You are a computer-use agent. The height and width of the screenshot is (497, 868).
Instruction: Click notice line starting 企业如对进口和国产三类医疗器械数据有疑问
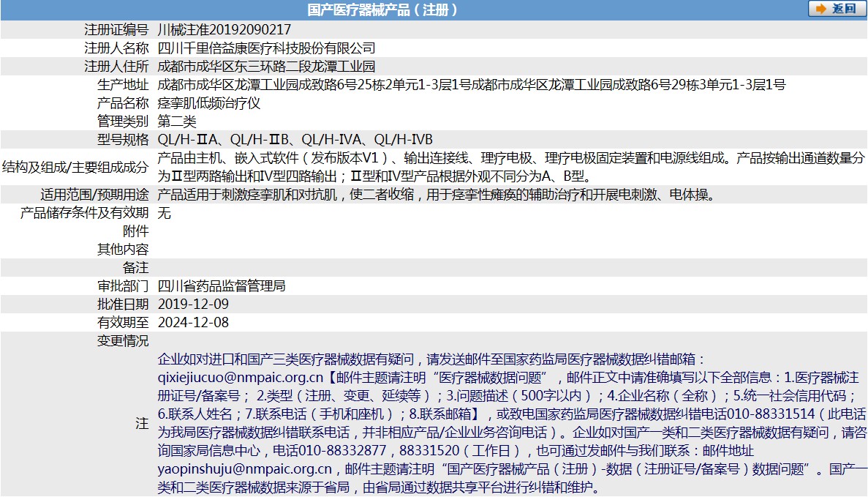431,359
